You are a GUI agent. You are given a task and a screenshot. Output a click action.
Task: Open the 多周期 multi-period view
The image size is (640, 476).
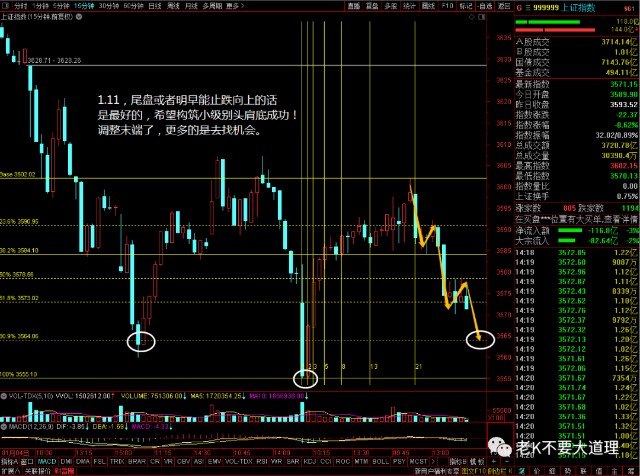coord(212,6)
